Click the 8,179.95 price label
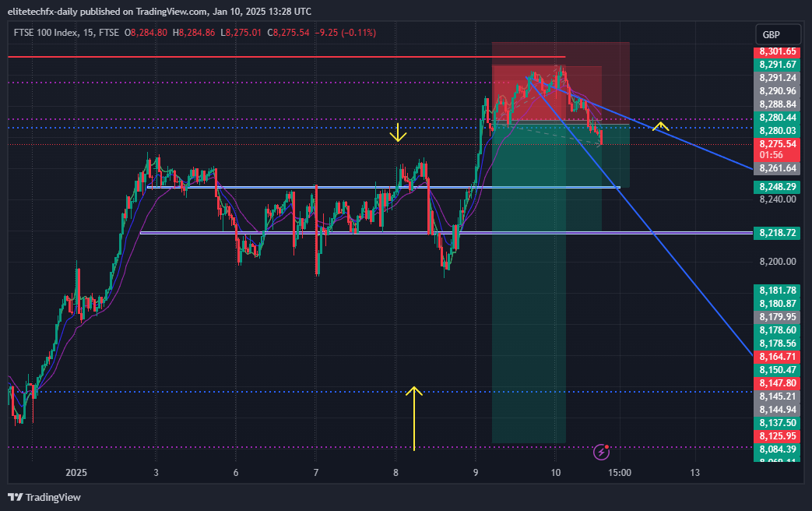 click(777, 317)
